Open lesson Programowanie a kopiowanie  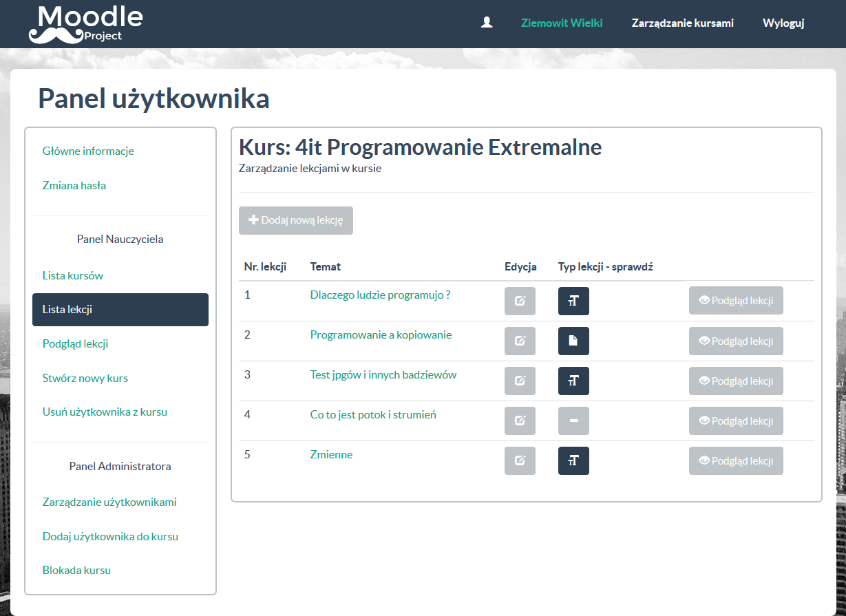(x=381, y=334)
